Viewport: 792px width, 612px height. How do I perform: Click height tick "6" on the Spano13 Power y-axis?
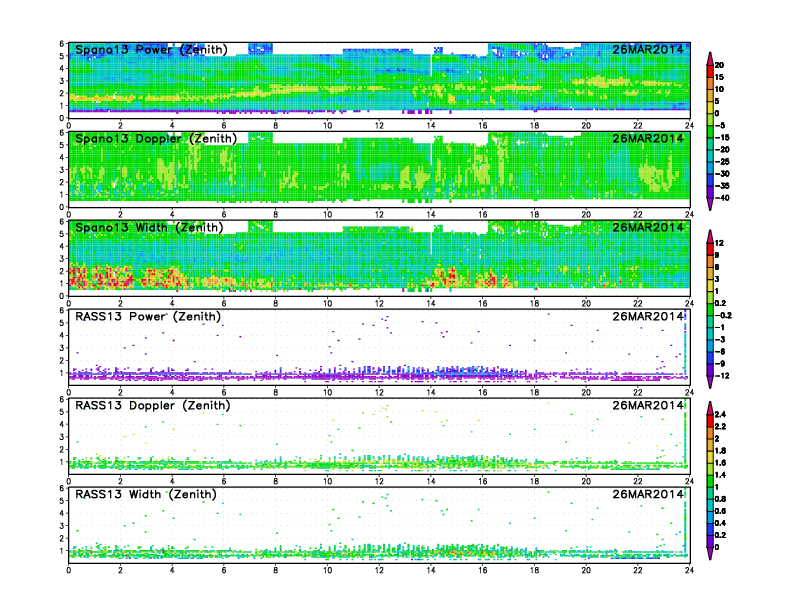click(62, 44)
